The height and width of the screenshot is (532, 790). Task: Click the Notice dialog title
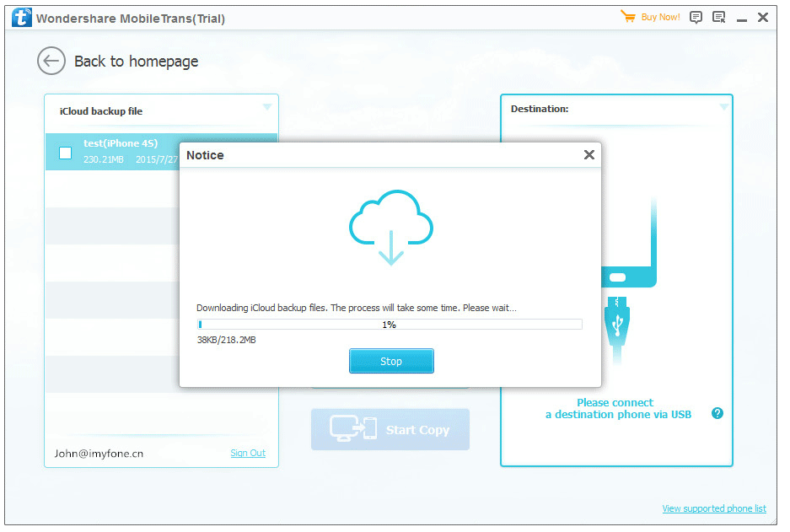[x=205, y=155]
